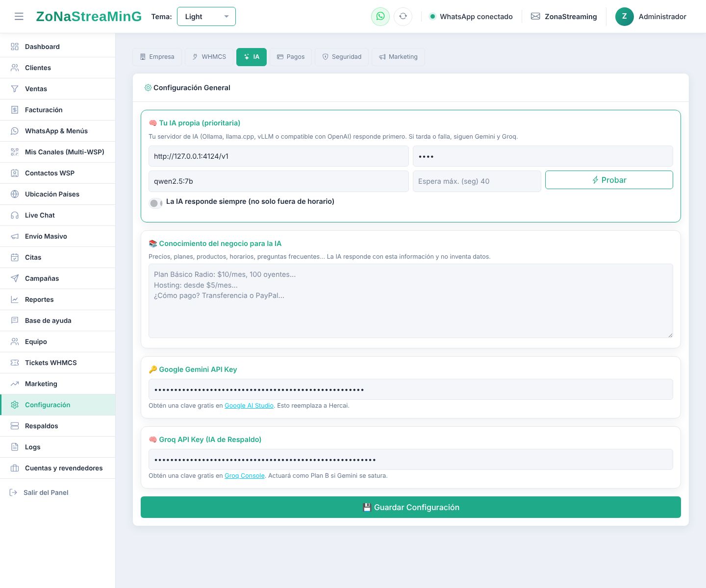
Task: Click the Ubicación Países globe icon
Action: (15, 194)
